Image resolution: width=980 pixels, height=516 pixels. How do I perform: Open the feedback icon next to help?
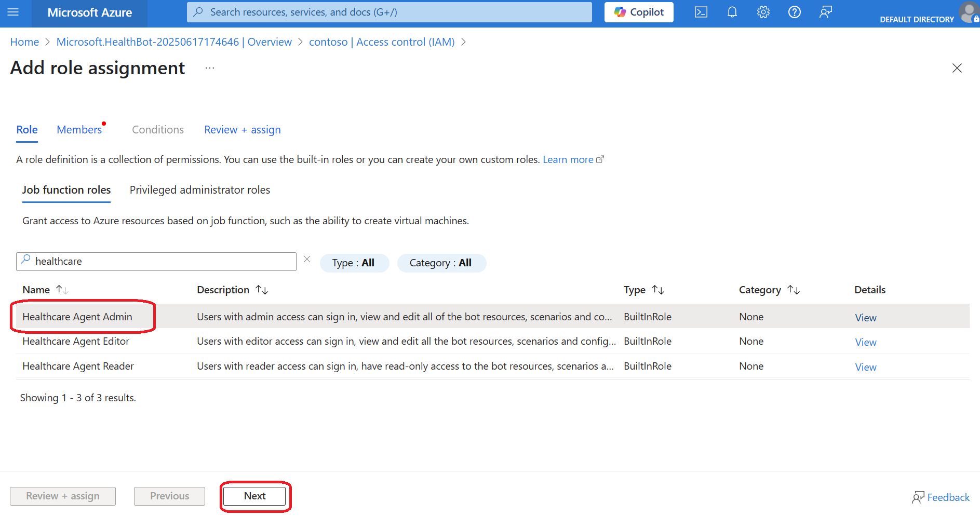tap(825, 12)
